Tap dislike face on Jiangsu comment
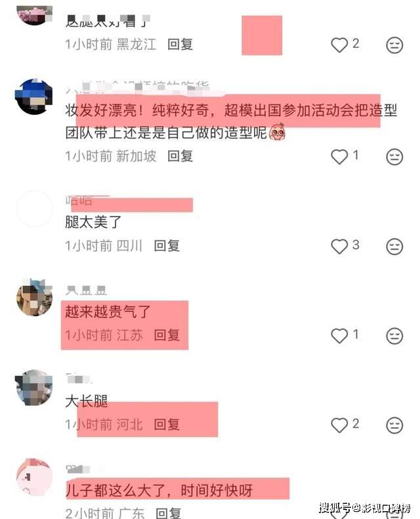Screen dimensions: 420x519 click(x=394, y=336)
